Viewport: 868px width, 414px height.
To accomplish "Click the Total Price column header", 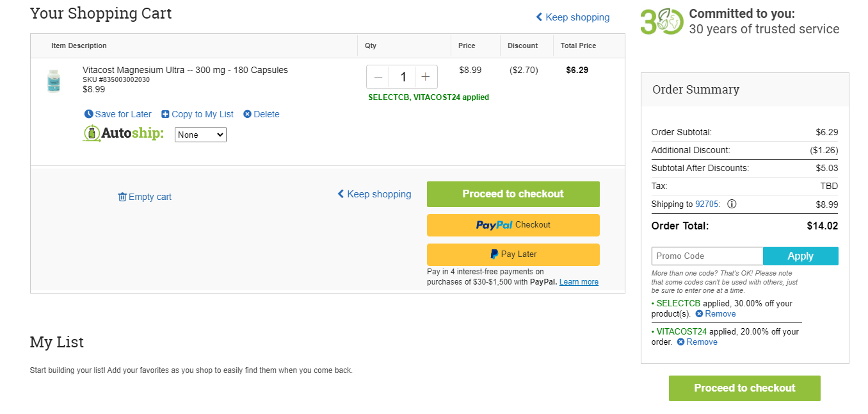I will point(578,46).
